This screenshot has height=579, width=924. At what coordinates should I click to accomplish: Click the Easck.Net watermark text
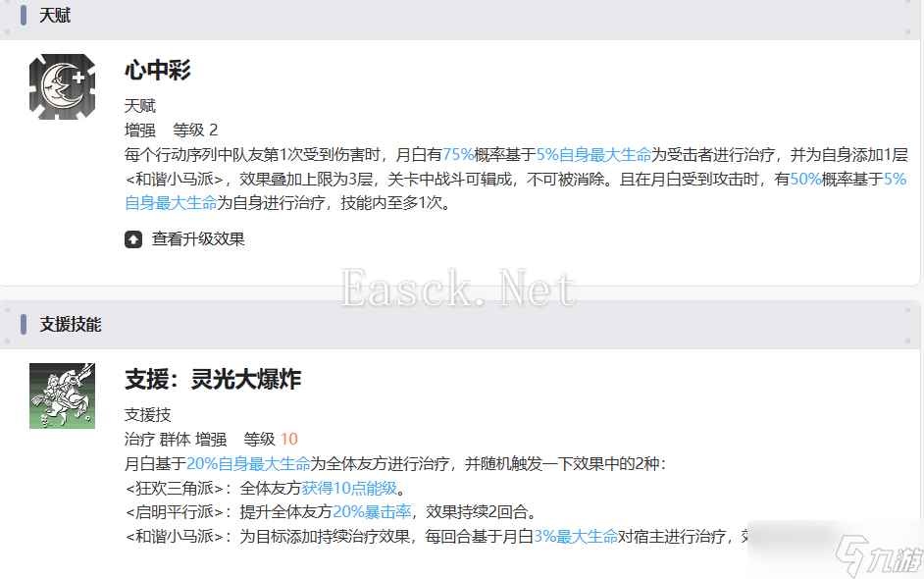coord(457,289)
